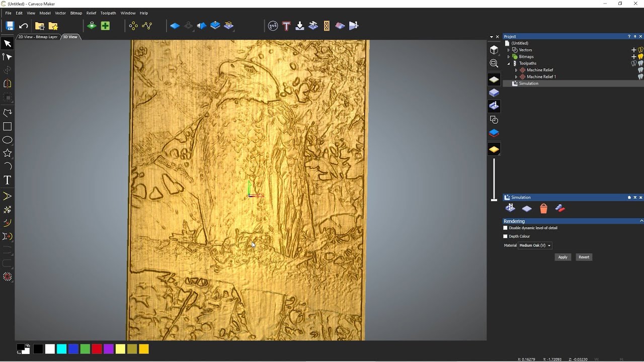Select the (Untitled) project root
The image size is (644, 362).
(520, 43)
